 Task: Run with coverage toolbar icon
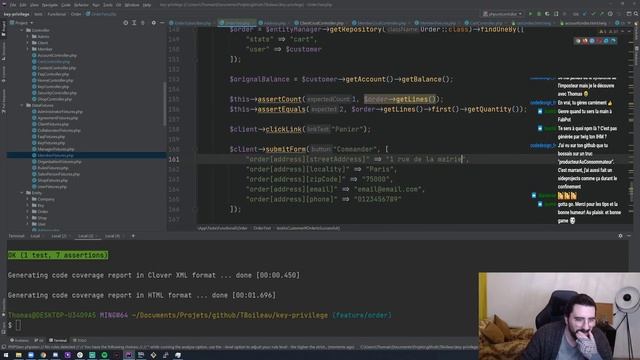(547, 14)
